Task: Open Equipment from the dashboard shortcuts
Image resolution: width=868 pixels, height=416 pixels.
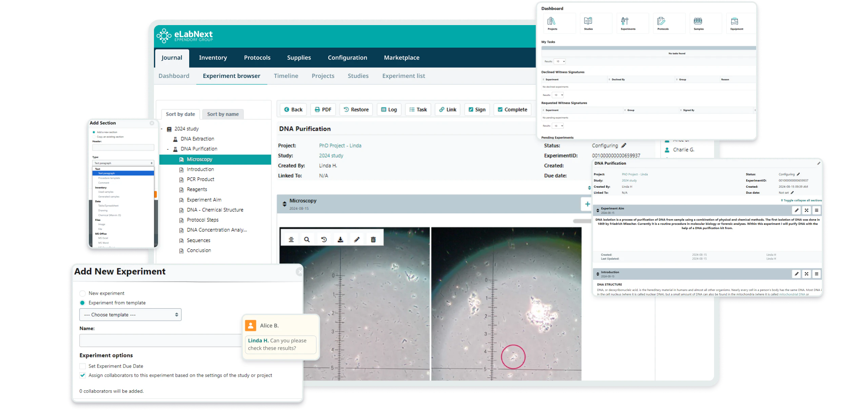Action: (736, 23)
